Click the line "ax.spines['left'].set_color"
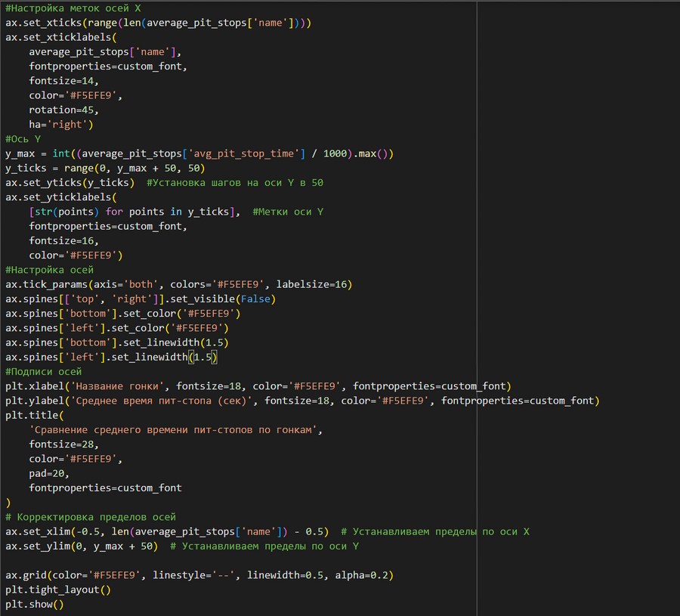 [x=117, y=328]
